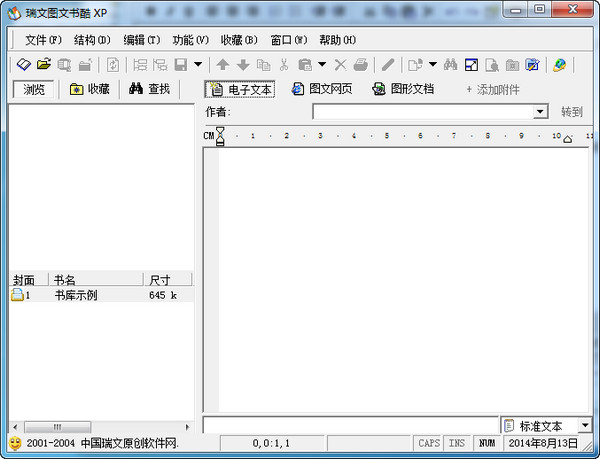Click the Internet Explorer browser icon in toolbar

[559, 65]
